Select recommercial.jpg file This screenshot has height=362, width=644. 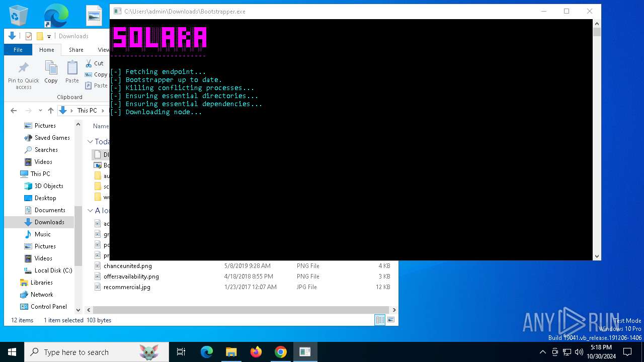(127, 287)
